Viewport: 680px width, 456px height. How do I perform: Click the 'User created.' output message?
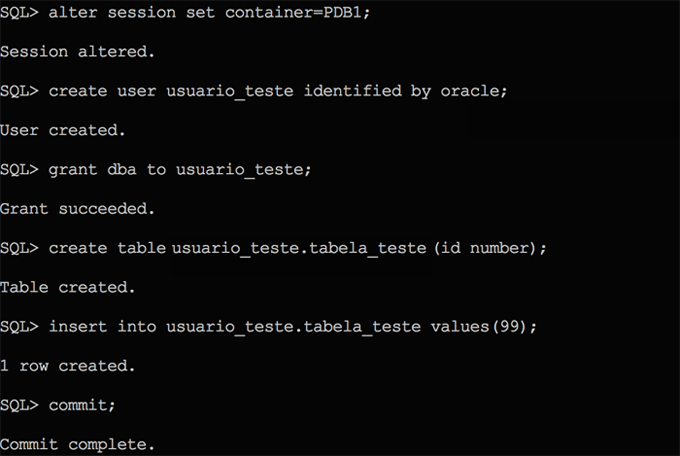tap(62, 130)
